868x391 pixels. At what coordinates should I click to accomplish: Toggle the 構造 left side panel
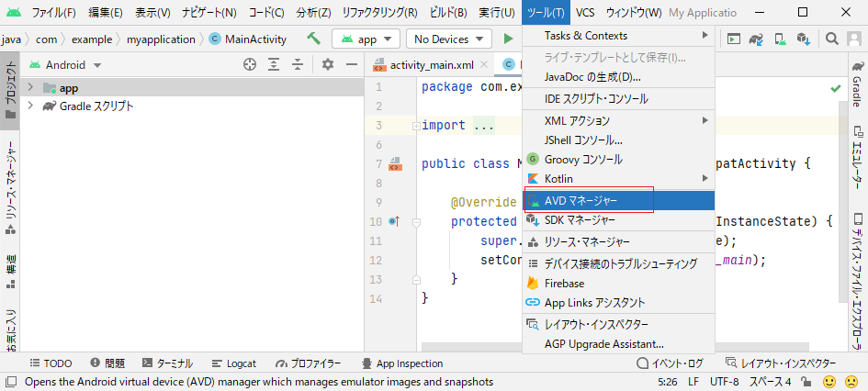10,272
